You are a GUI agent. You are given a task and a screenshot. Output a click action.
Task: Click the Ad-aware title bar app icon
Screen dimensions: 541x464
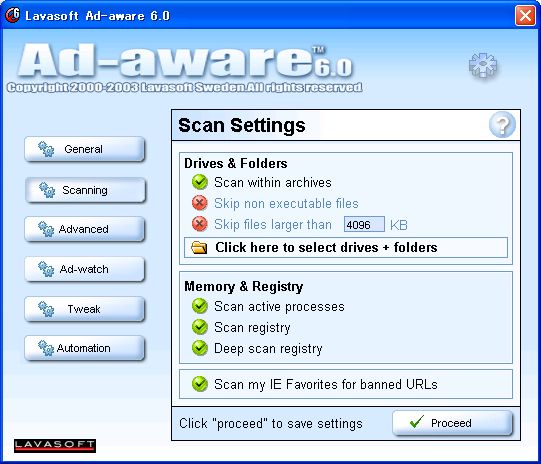(x=13, y=15)
